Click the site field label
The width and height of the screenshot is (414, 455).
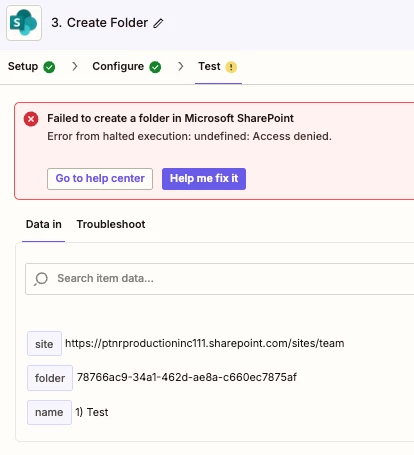pos(44,344)
